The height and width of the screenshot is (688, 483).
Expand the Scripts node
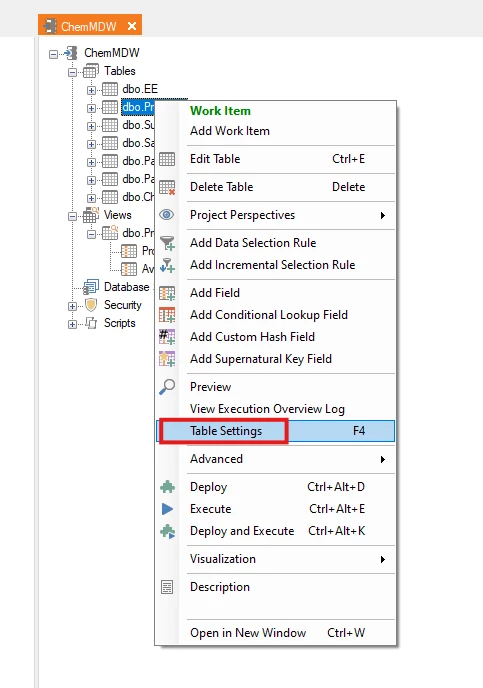pyautogui.click(x=72, y=324)
